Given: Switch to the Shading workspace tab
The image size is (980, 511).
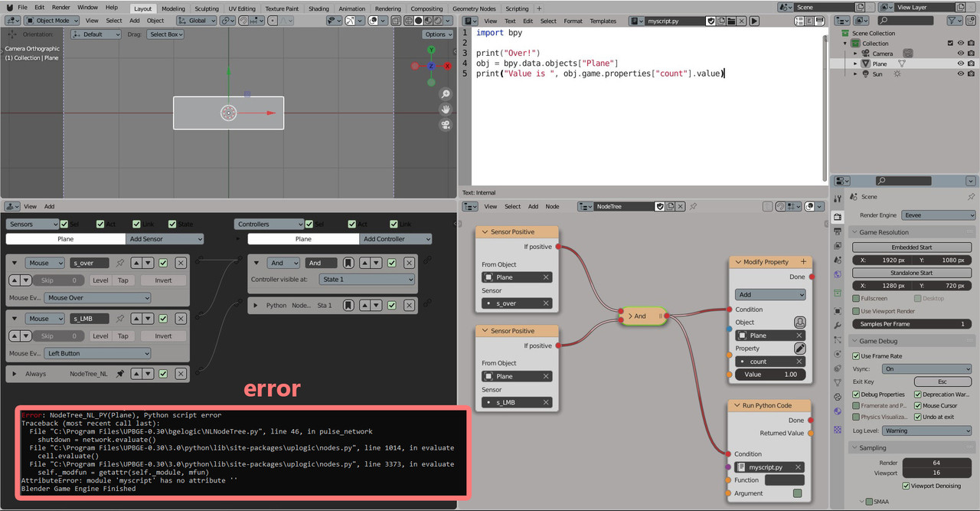Looking at the screenshot, I should click(x=318, y=8).
